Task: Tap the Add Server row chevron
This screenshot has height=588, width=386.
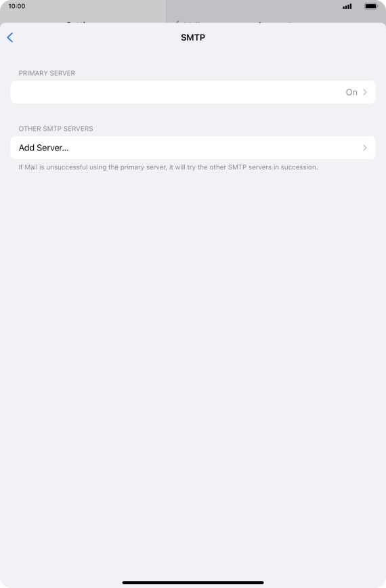Action: point(364,148)
